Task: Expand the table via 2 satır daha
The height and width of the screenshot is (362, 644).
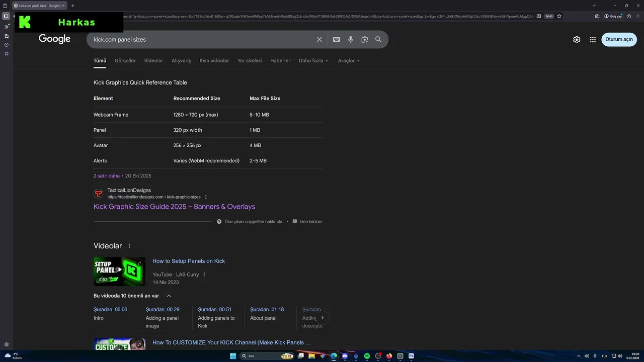Action: [x=107, y=176]
